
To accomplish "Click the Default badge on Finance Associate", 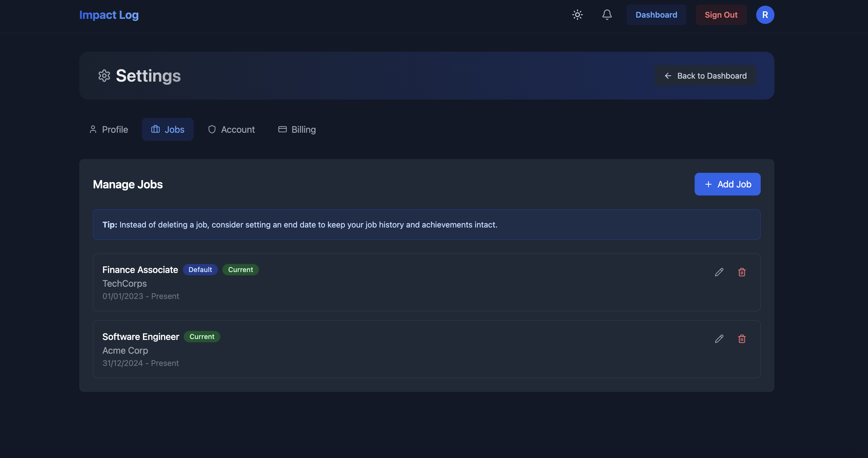I will point(200,270).
